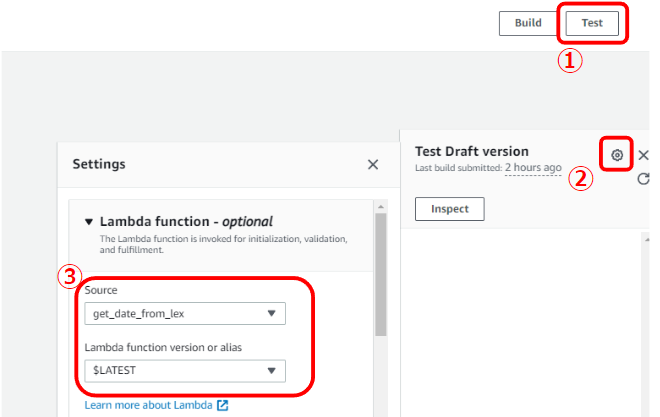Image resolution: width=660 pixels, height=417 pixels.
Task: Click the Test button
Action: (x=592, y=23)
